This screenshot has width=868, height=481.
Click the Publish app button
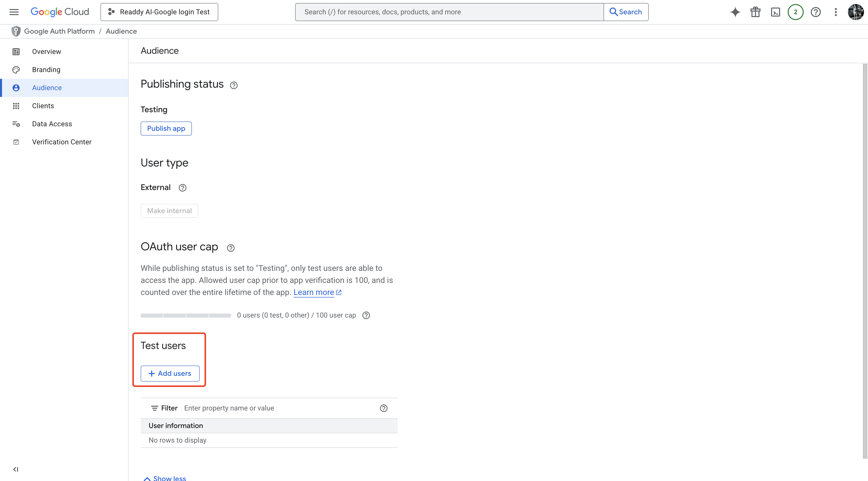point(166,128)
